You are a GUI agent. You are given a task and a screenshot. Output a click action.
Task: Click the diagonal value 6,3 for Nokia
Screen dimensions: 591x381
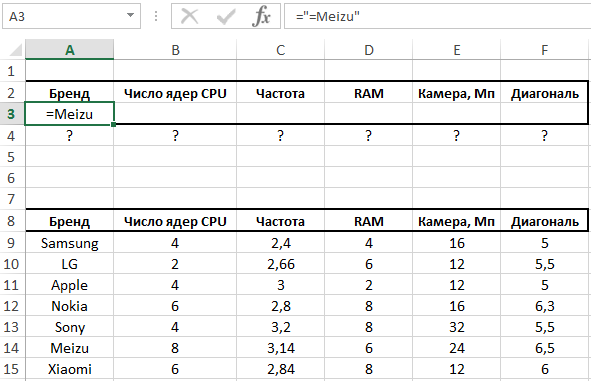tap(545, 306)
